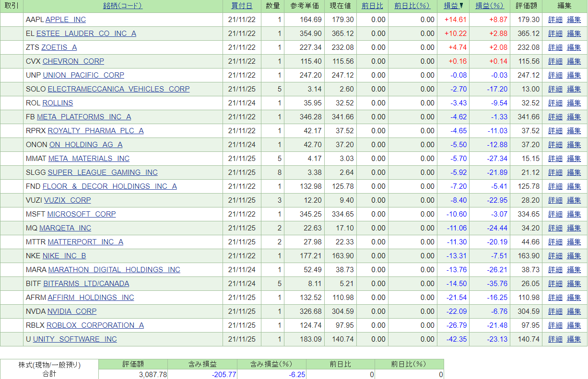Open VUZIX_CORP stock link
The width and height of the screenshot is (588, 379).
pos(68,200)
